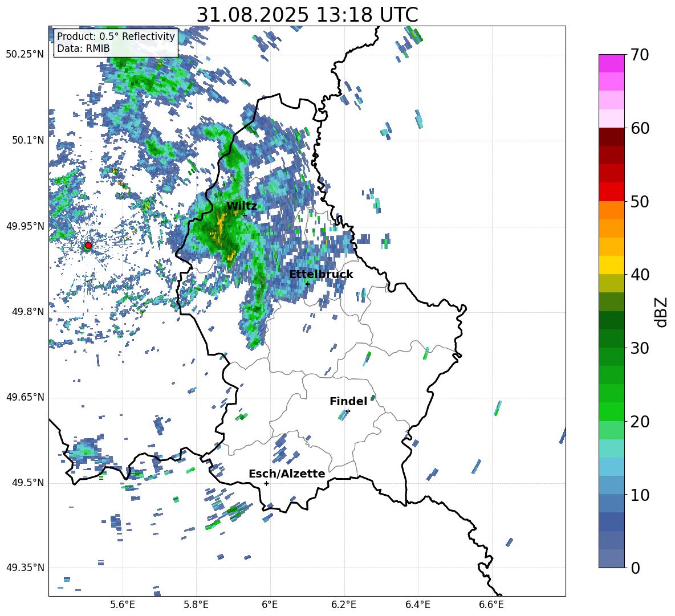Click the bright red colorbar band above 50
This screenshot has height=616, width=675.
611,192
